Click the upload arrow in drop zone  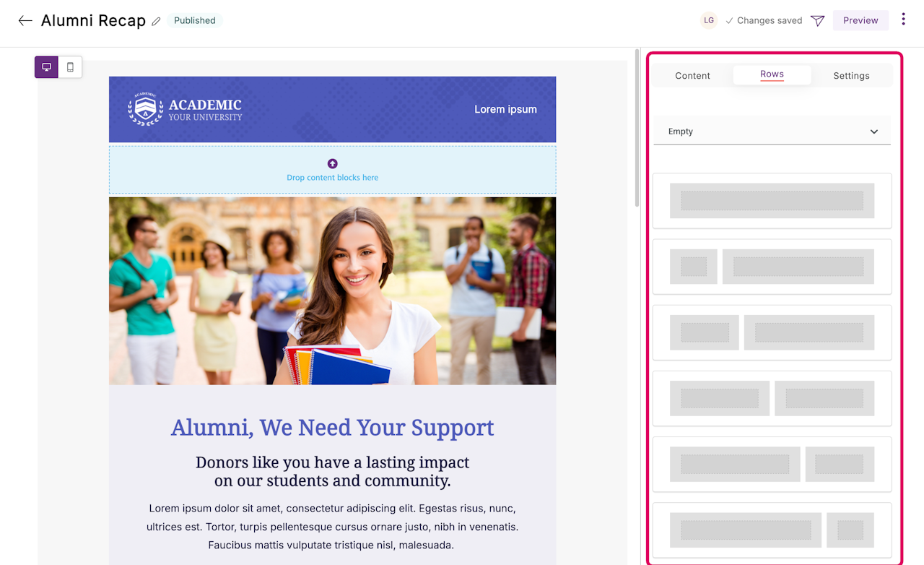[332, 164]
